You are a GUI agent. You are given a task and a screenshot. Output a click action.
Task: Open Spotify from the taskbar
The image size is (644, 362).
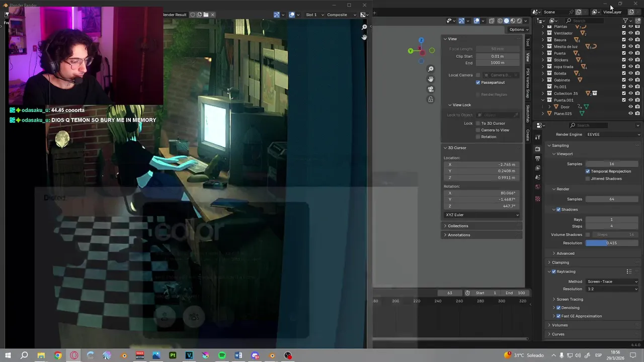(222, 355)
